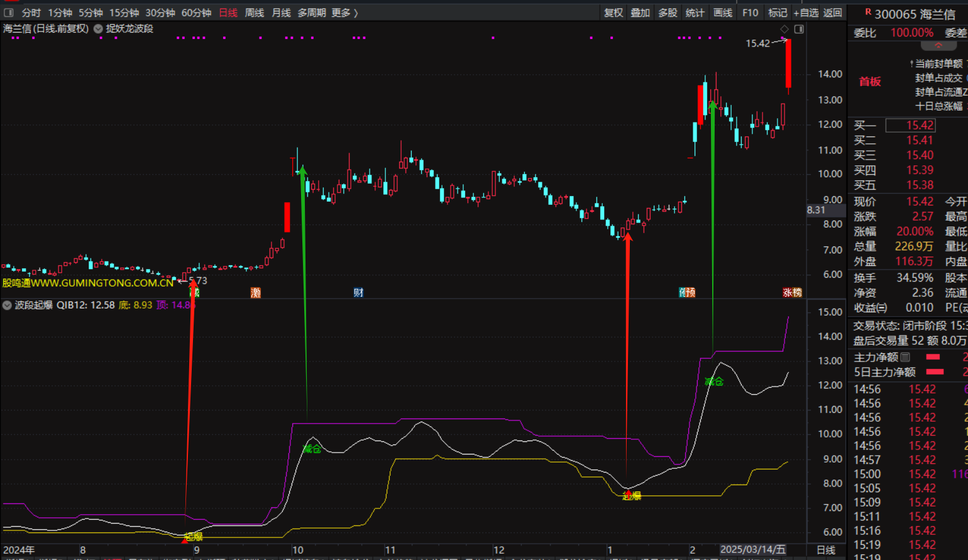Open 捉妖龙波段 main indicator dropdown
Image resolution: width=968 pixels, height=560 pixels.
pyautogui.click(x=99, y=29)
